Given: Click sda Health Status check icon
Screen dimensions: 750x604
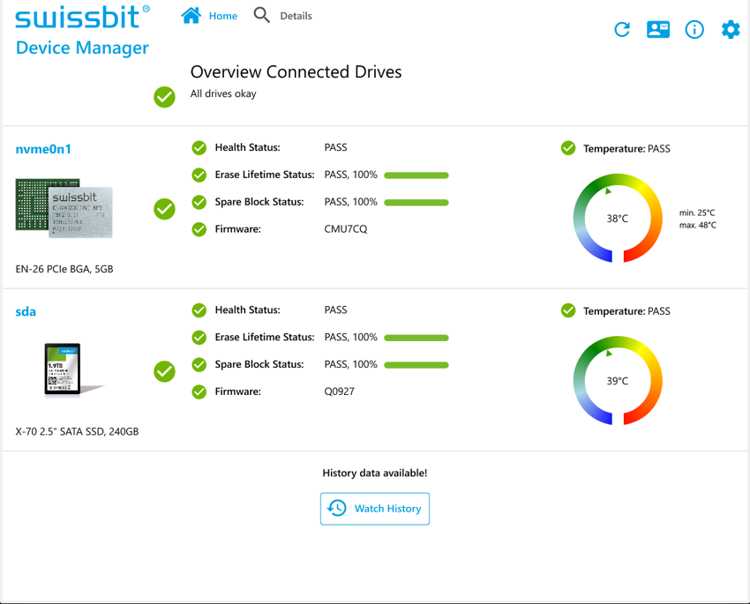Looking at the screenshot, I should tap(199, 310).
